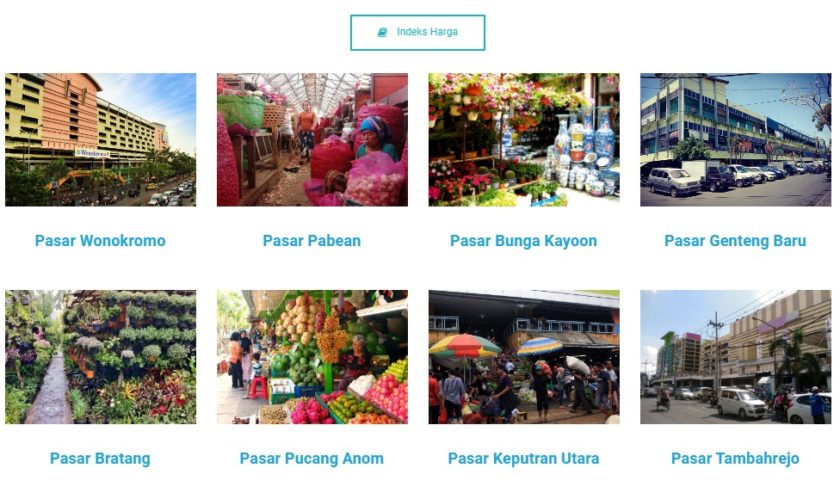Viewport: 840px width, 493px height.
Task: Select the Wonokromo building photo
Action: (x=101, y=140)
